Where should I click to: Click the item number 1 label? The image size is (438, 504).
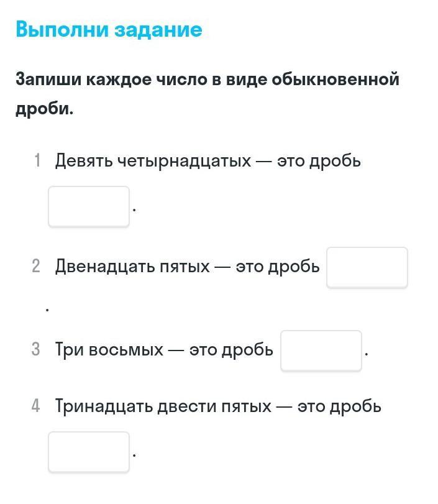37,161
